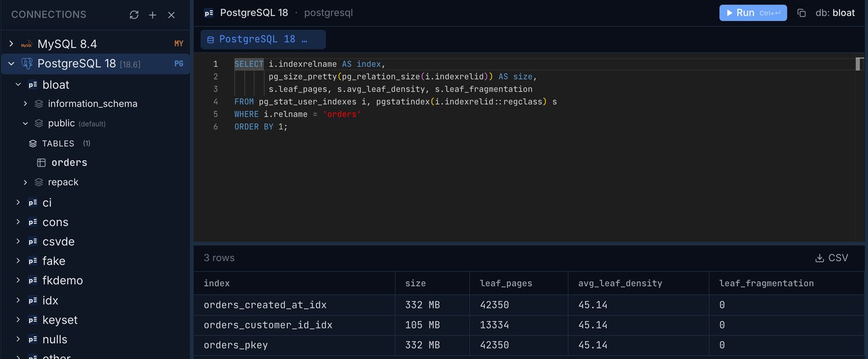
Task: Click the orders table grid icon
Action: pos(42,162)
